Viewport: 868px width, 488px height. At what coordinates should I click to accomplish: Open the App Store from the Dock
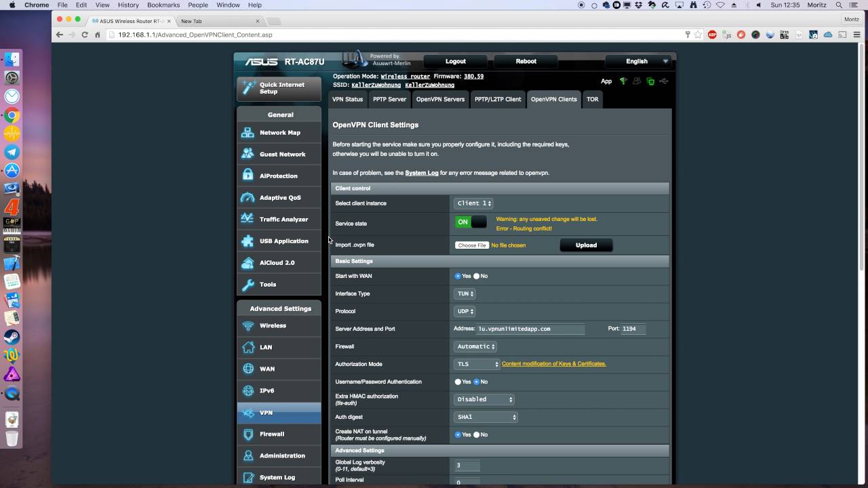point(12,171)
